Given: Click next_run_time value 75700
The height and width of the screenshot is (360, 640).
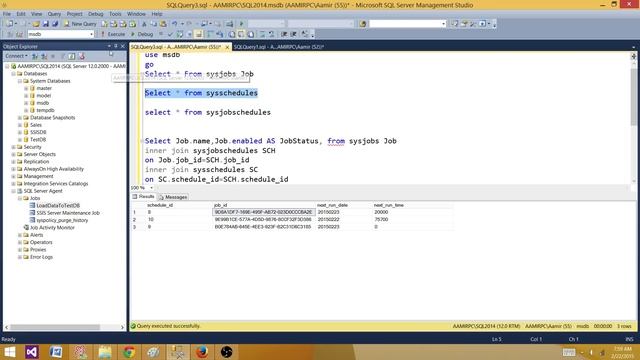Looking at the screenshot, I should coord(381,220).
